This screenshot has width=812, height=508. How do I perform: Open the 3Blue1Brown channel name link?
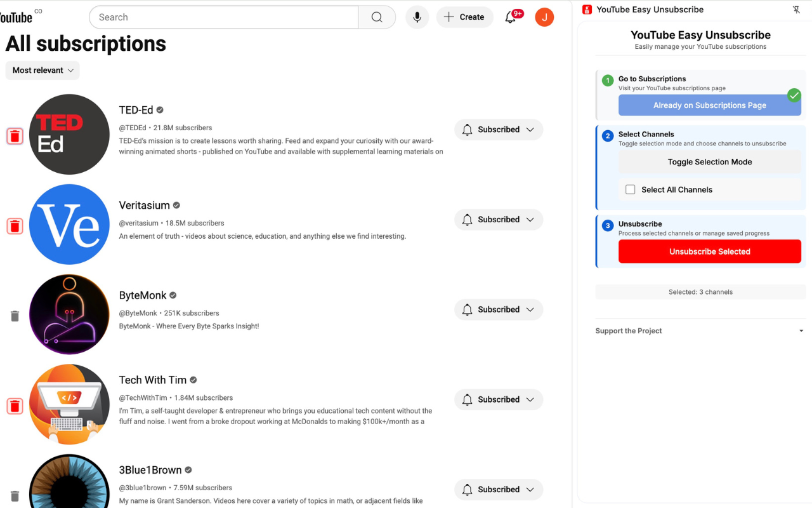150,470
